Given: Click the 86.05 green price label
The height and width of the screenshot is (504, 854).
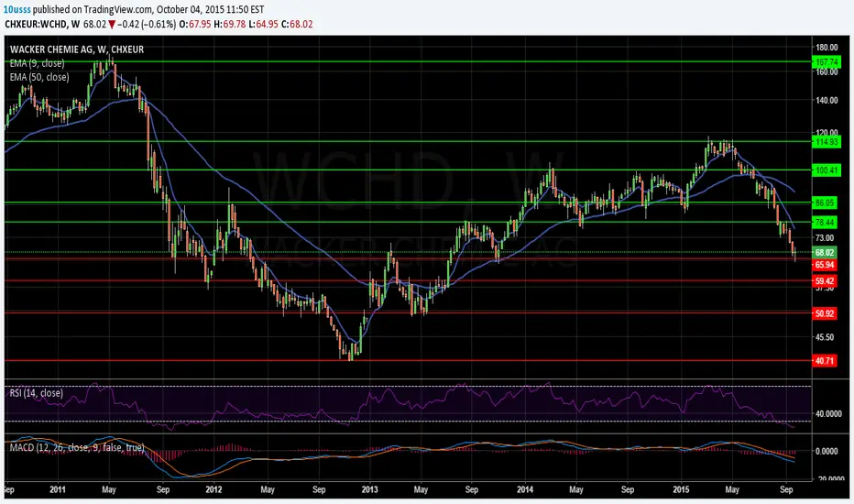Looking at the screenshot, I should [x=825, y=203].
